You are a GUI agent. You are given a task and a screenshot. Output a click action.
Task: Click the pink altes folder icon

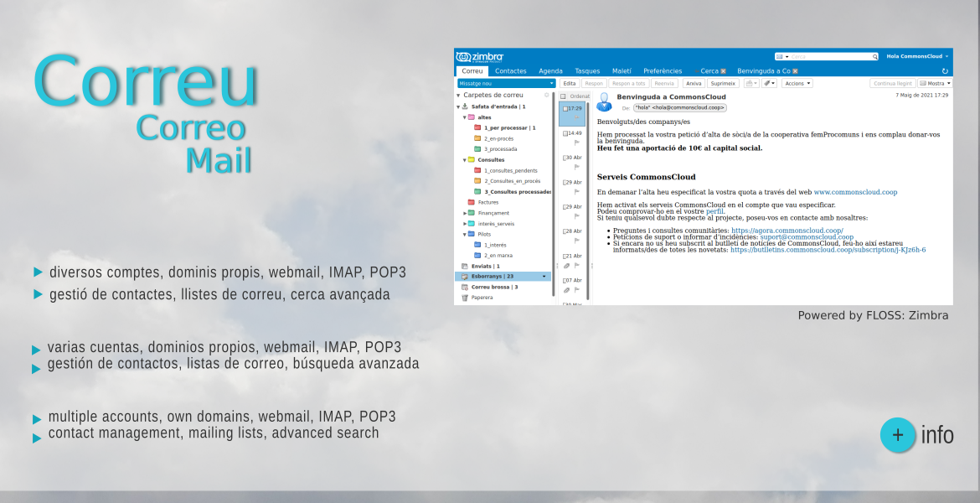[472, 117]
